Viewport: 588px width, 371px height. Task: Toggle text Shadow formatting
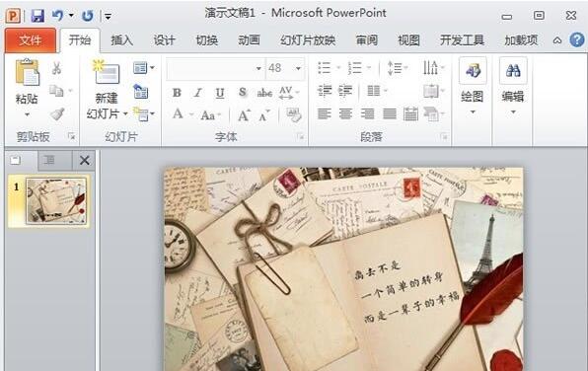click(243, 93)
